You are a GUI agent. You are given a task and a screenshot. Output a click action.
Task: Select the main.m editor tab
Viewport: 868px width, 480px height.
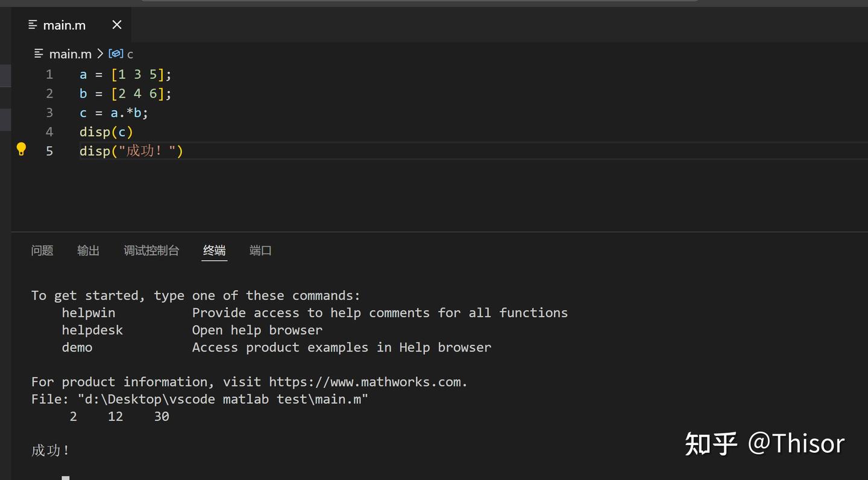(x=64, y=25)
